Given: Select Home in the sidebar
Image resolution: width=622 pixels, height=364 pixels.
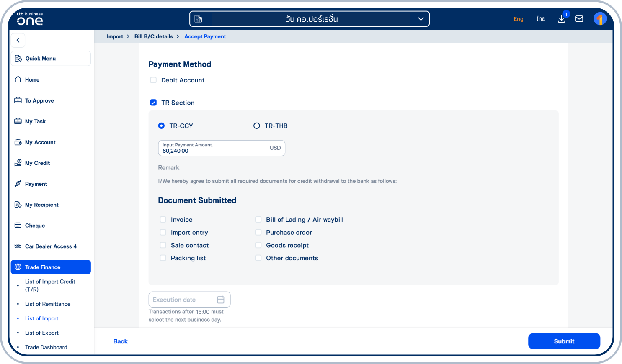Looking at the screenshot, I should click(x=32, y=79).
